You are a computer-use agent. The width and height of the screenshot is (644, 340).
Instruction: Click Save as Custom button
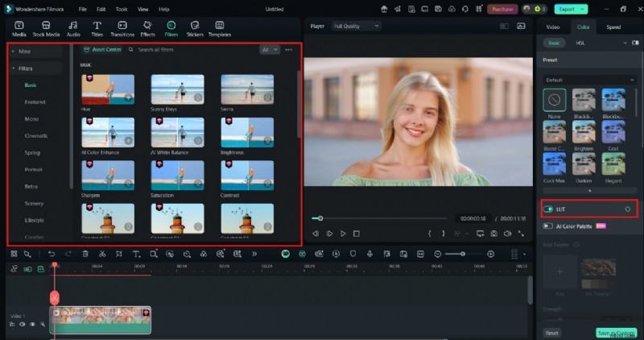coord(616,333)
